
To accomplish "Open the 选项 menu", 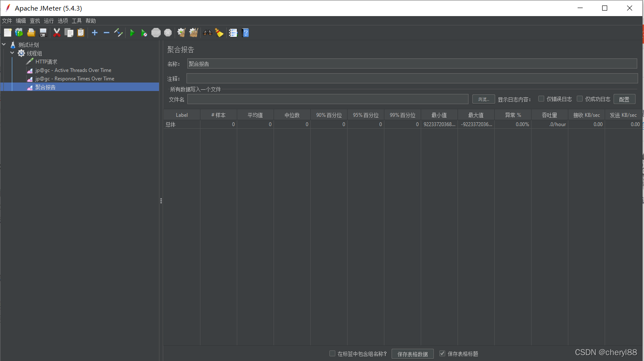I will coord(63,21).
